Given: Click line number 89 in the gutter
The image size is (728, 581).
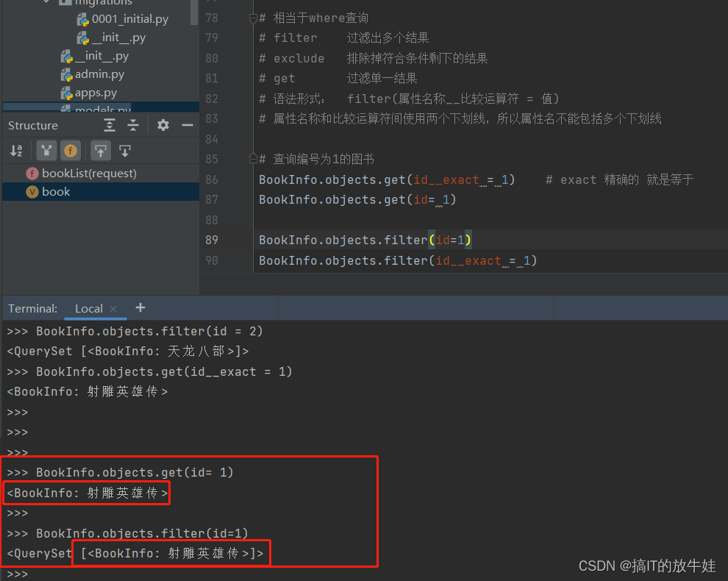Looking at the screenshot, I should pos(212,240).
